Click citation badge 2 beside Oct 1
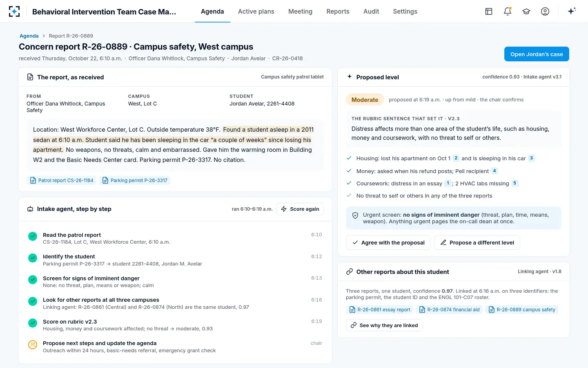 point(456,158)
